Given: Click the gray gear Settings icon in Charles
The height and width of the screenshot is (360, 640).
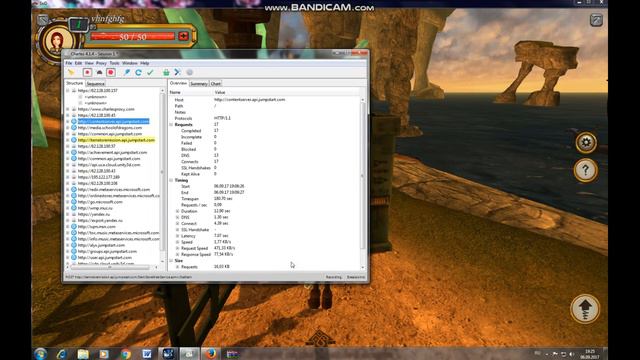Looking at the screenshot, I should [x=189, y=72].
